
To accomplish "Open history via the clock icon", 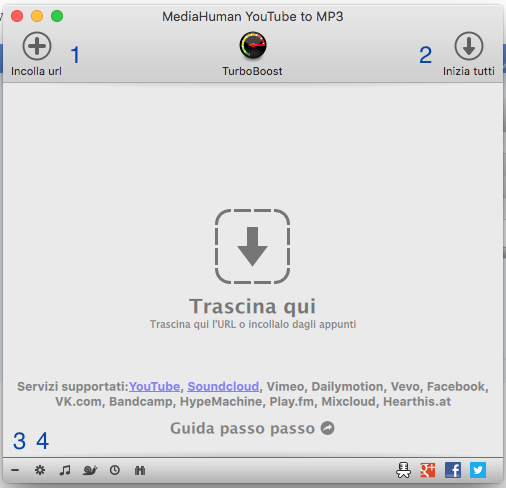I will tap(115, 470).
